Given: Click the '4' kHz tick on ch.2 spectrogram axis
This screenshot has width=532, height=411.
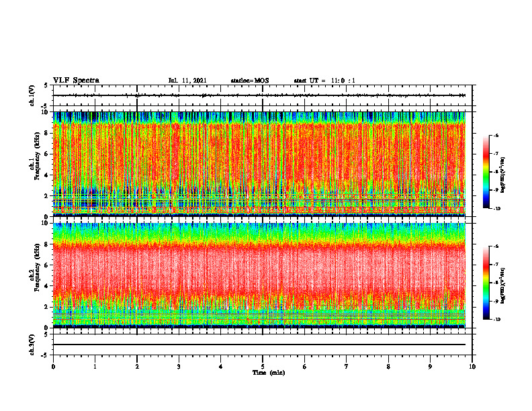Looking at the screenshot, I should tap(46, 286).
